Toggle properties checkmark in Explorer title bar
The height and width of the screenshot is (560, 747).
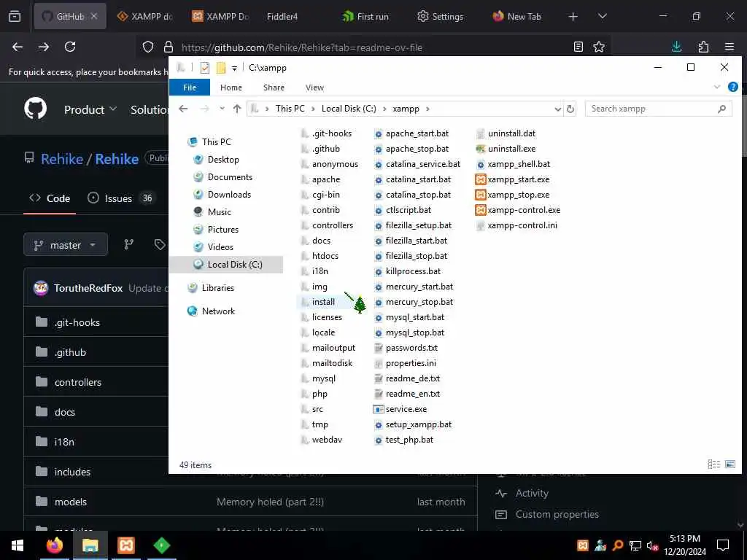pyautogui.click(x=205, y=68)
